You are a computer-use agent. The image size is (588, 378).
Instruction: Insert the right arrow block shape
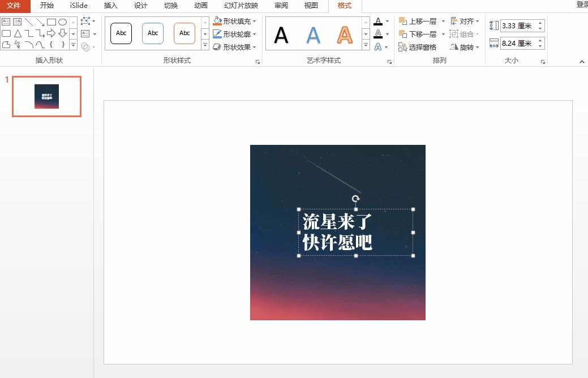click(x=51, y=33)
